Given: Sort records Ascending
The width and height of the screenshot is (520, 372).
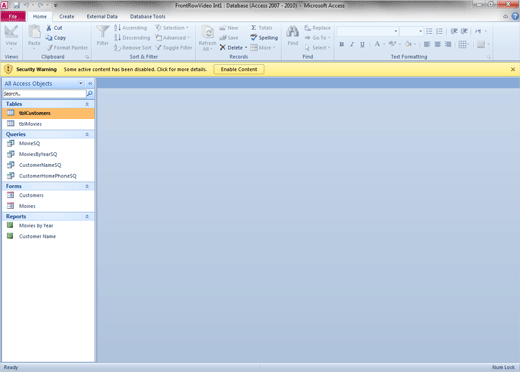Looking at the screenshot, I should [x=131, y=28].
